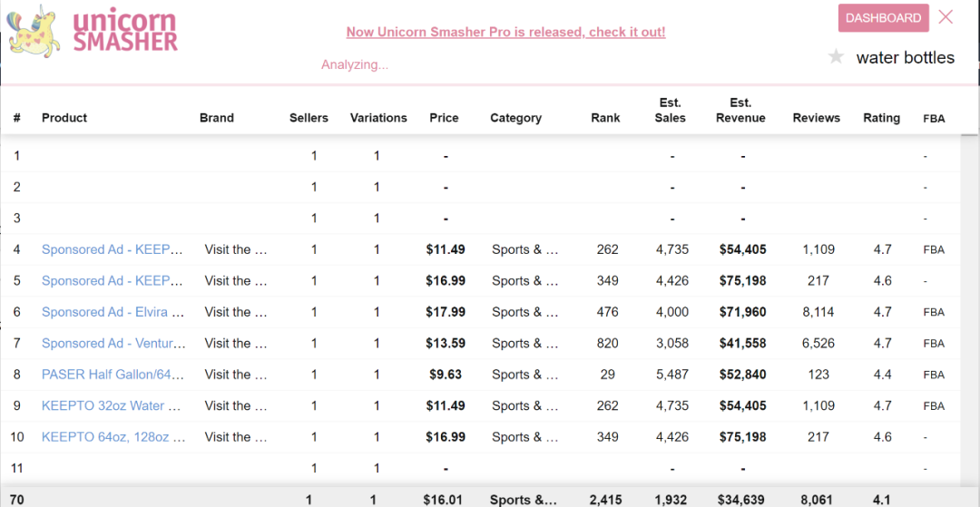The height and width of the screenshot is (507, 980).
Task: Sort by Reviews column header
Action: point(816,118)
